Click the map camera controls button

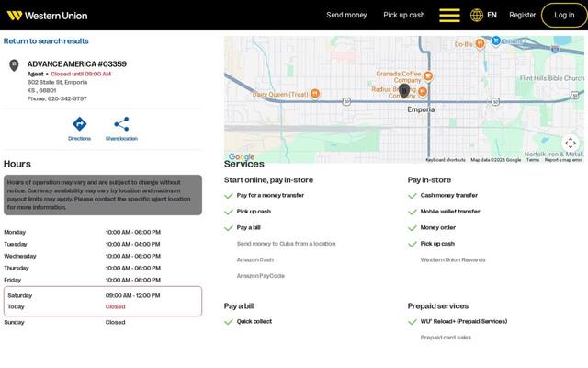click(571, 144)
